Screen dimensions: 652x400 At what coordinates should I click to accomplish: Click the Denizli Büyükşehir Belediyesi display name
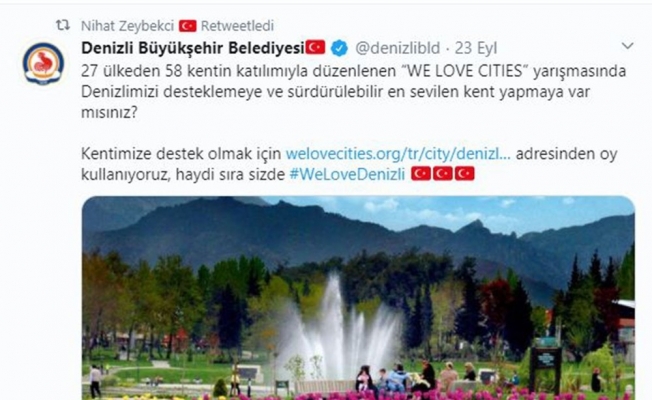pos(193,48)
